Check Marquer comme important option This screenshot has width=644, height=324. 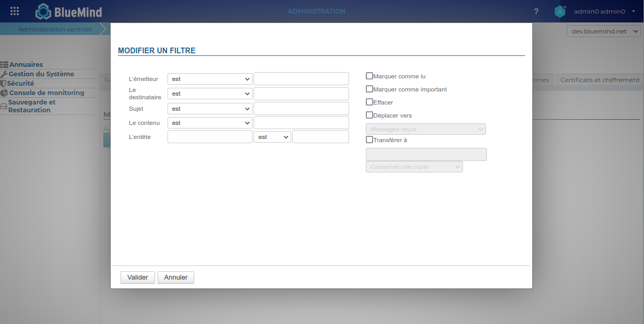tap(369, 89)
